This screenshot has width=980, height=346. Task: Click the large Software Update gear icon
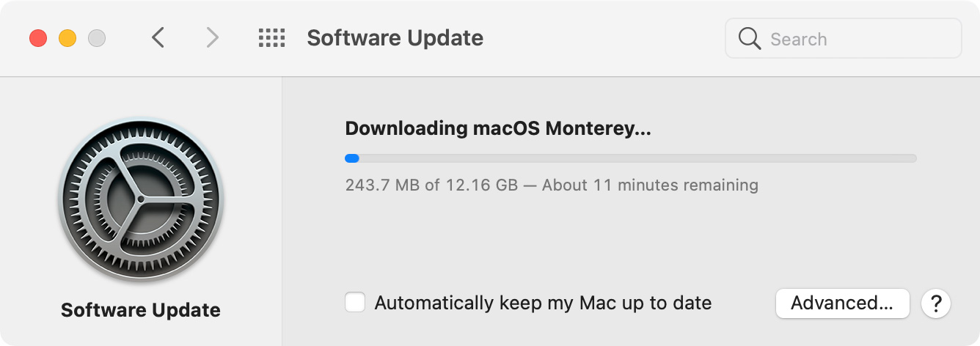141,200
